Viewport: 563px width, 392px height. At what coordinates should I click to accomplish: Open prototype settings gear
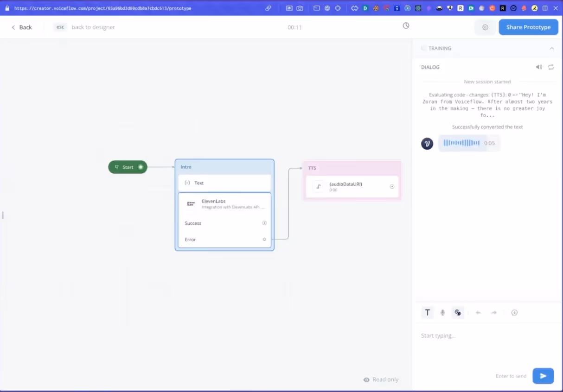click(x=485, y=27)
